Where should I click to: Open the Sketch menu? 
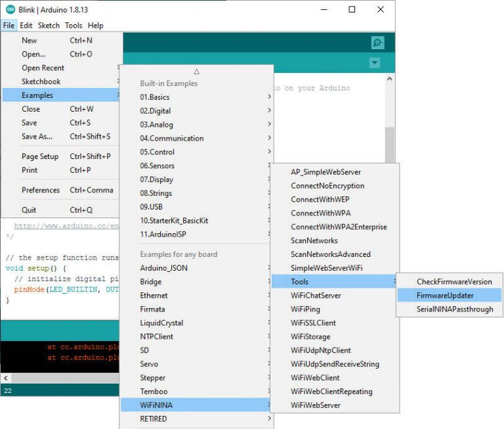pos(49,26)
